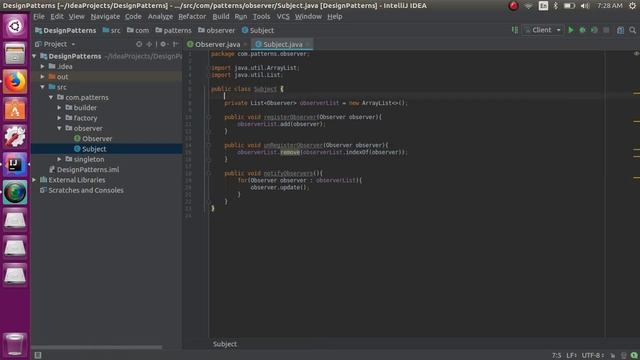Open the Navigate menu
The height and width of the screenshot is (360, 640).
point(105,17)
